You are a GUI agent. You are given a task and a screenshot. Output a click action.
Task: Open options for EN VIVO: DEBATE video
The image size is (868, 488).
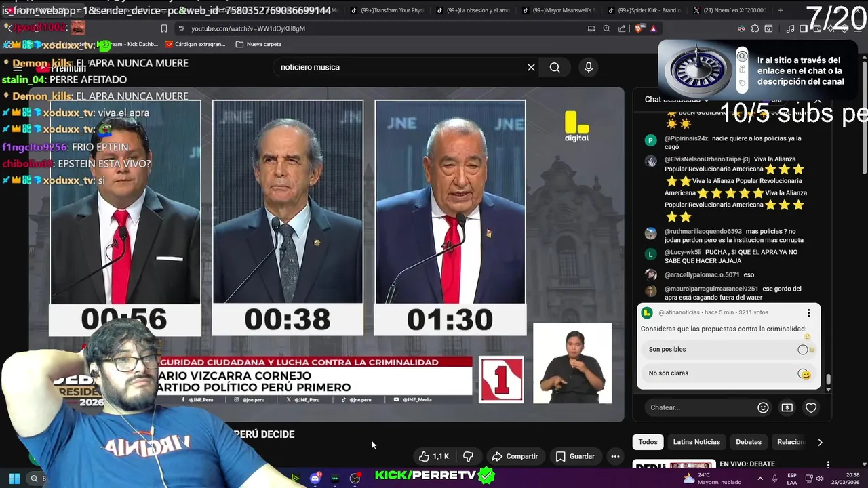pos(828,465)
